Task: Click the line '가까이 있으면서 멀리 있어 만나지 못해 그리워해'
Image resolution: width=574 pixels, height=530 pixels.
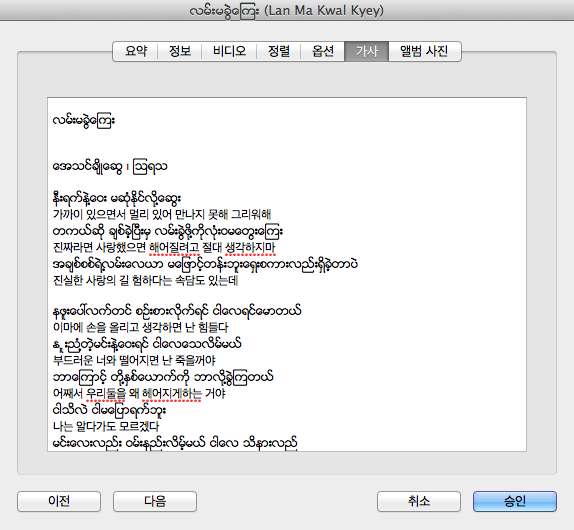Action: (x=162, y=214)
